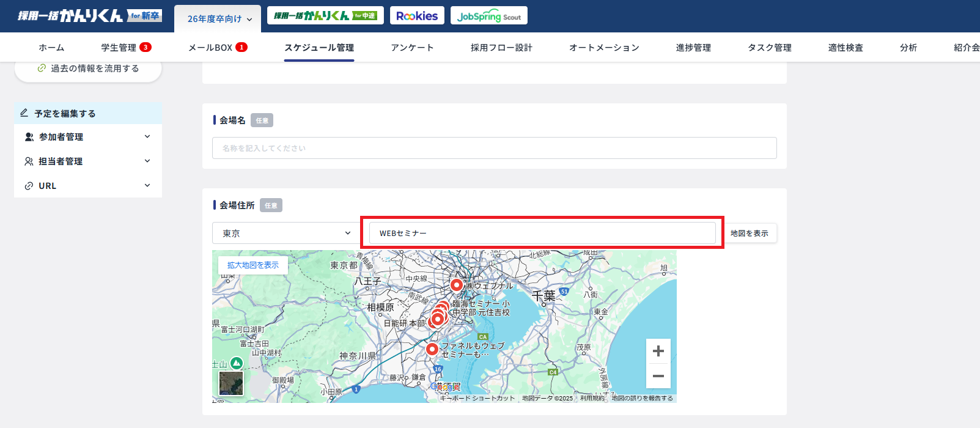
Task: Click the map zoom out minus button
Action: pyautogui.click(x=658, y=376)
